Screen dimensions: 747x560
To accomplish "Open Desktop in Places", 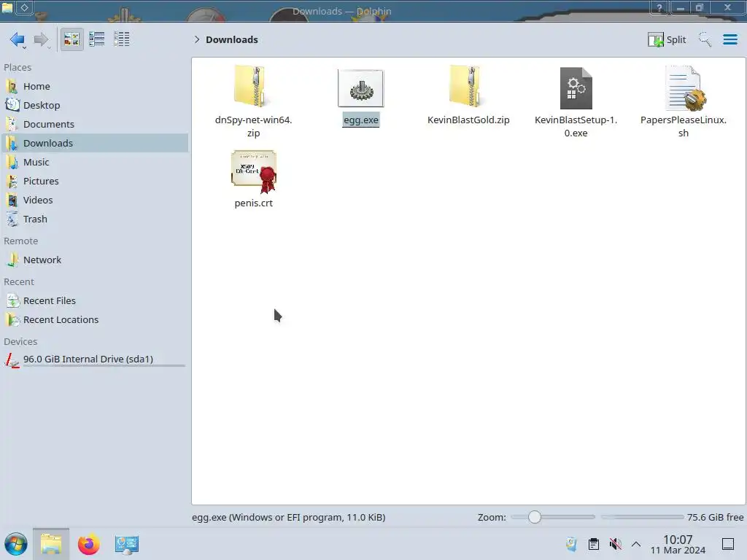I will tap(95, 105).
